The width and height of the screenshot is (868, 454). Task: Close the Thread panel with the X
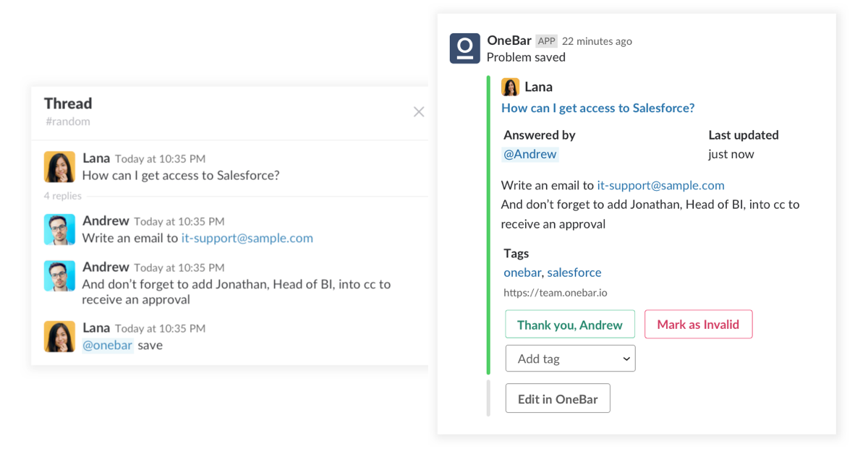419,112
